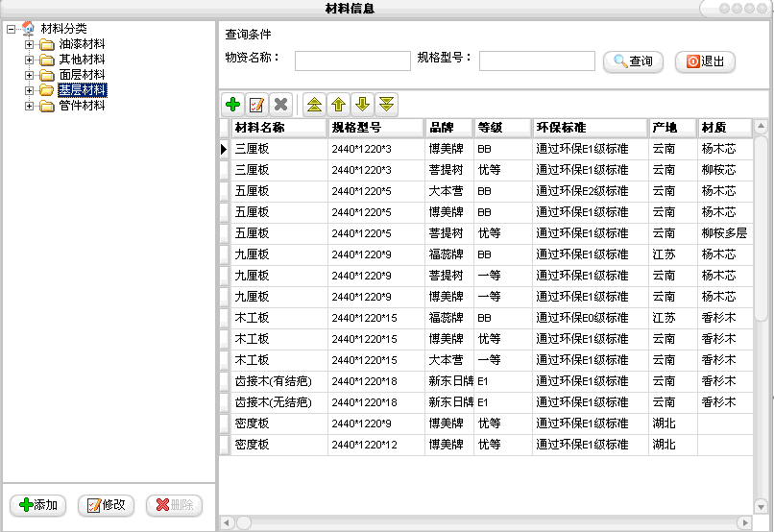The height and width of the screenshot is (532, 774).
Task: Click the 修改 button below the tree
Action: coord(106,505)
